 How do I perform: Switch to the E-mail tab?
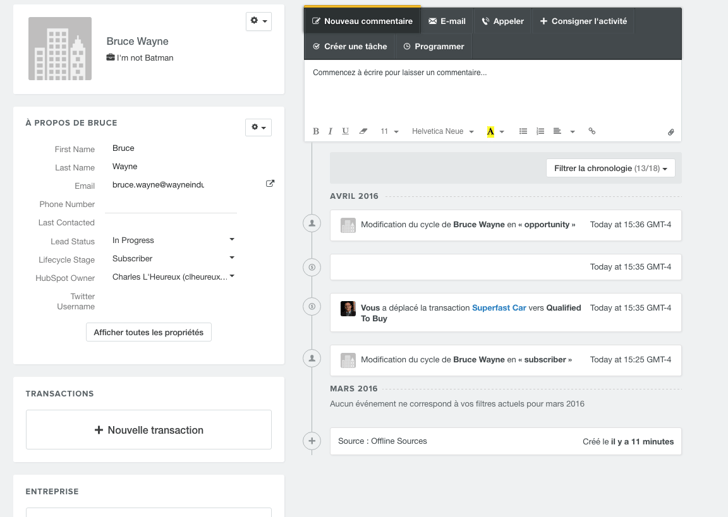pos(447,21)
